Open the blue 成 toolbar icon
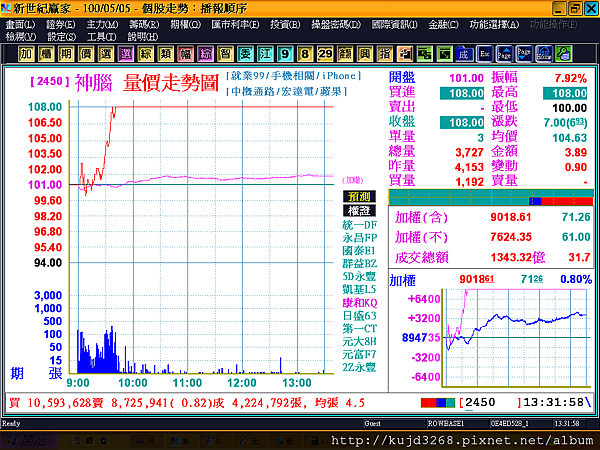The height and width of the screenshot is (450, 600). pos(464,54)
